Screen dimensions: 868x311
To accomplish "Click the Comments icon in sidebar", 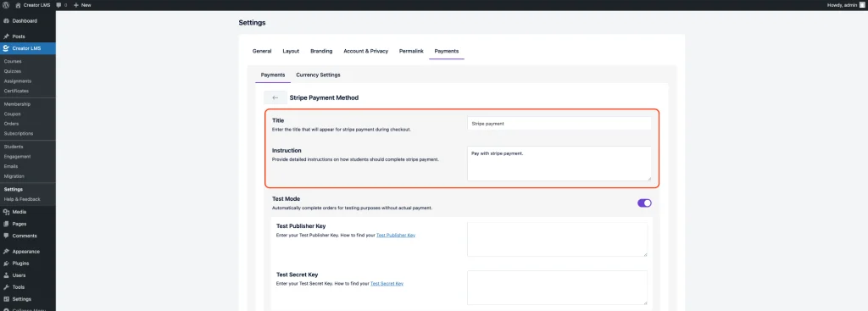I will coord(6,236).
